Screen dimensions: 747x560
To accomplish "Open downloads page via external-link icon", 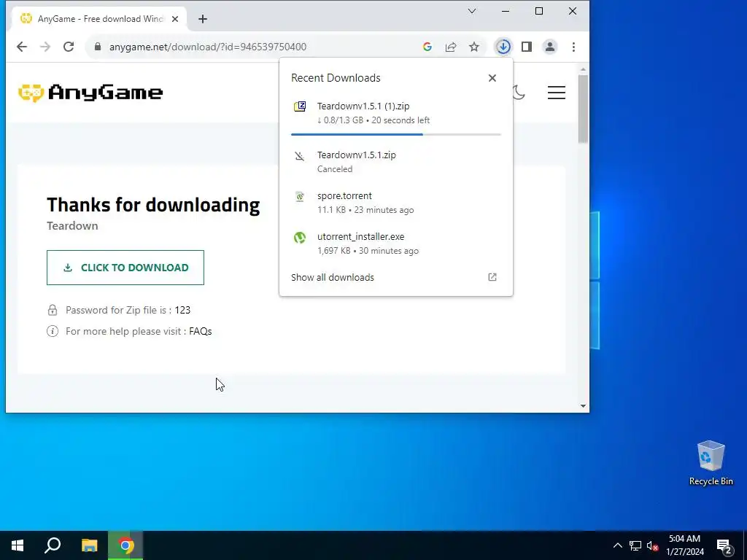I will (x=492, y=277).
